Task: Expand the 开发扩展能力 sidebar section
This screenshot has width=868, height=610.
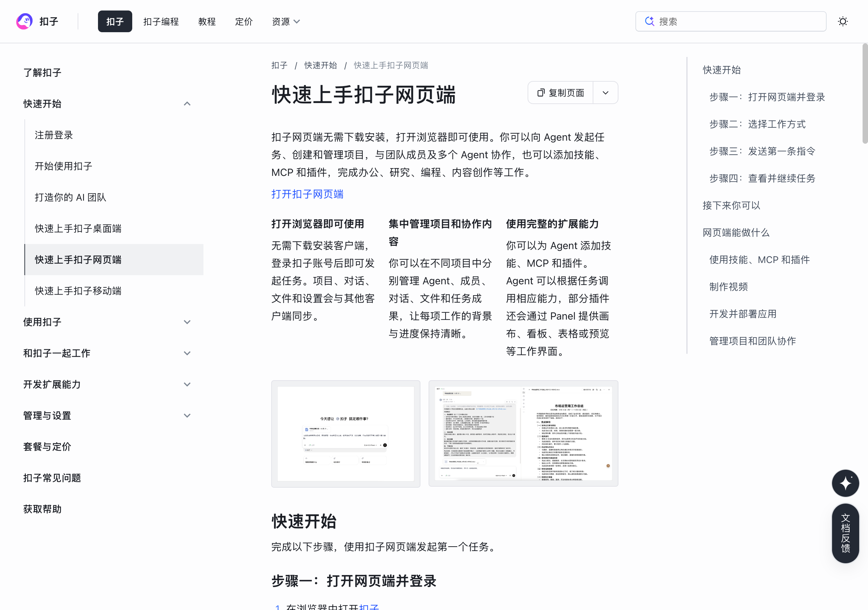Action: coord(187,384)
